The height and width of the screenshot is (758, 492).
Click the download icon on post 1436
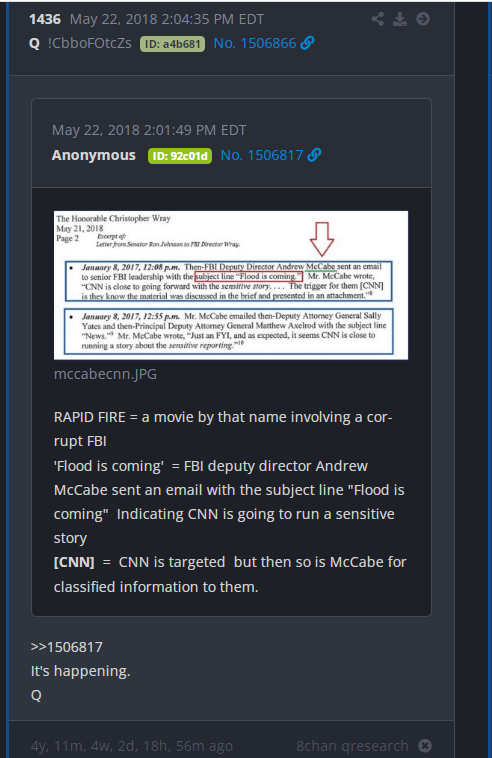pyautogui.click(x=400, y=19)
